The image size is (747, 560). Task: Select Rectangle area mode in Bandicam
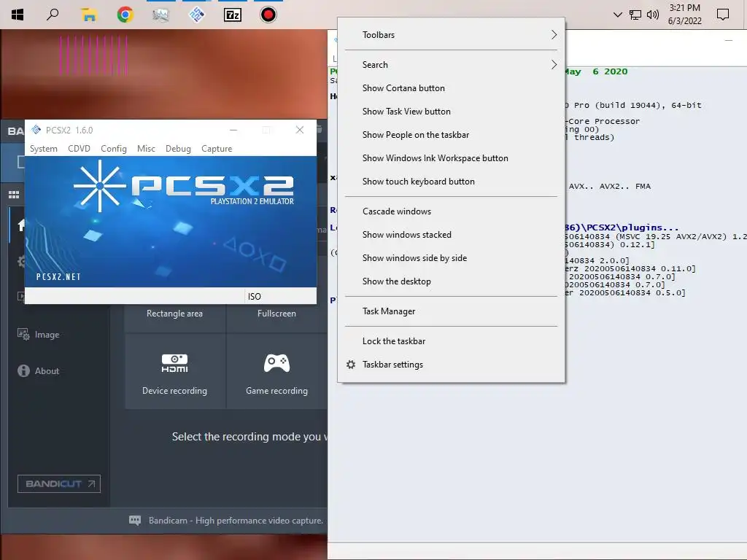click(175, 314)
